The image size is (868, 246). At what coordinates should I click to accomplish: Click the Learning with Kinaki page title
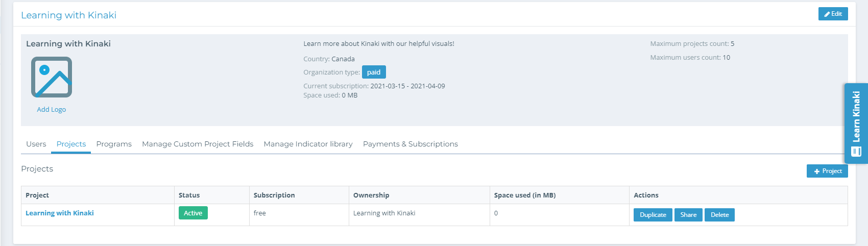click(68, 15)
